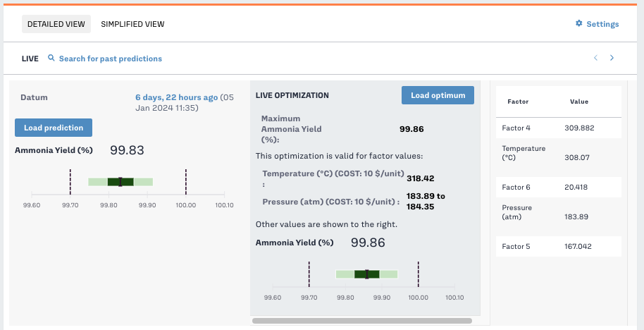Click the Settings gear icon
Viewport: 644px width, 330px height.
(579, 24)
